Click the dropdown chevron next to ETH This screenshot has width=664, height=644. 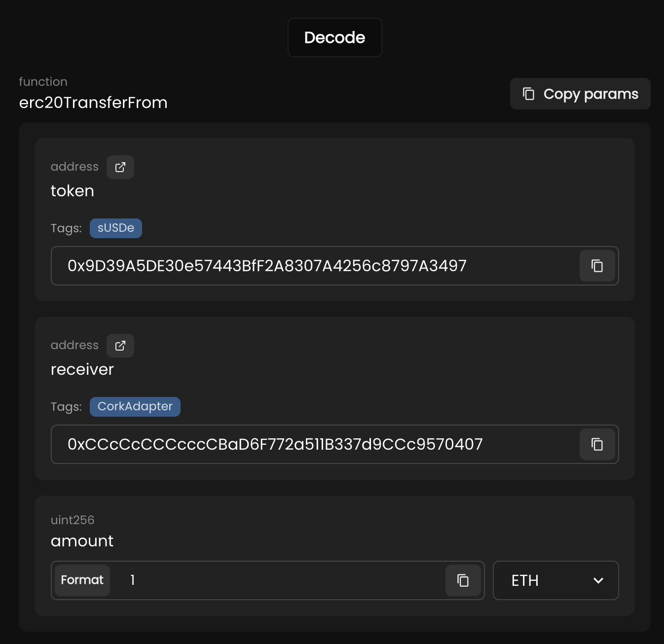[598, 580]
